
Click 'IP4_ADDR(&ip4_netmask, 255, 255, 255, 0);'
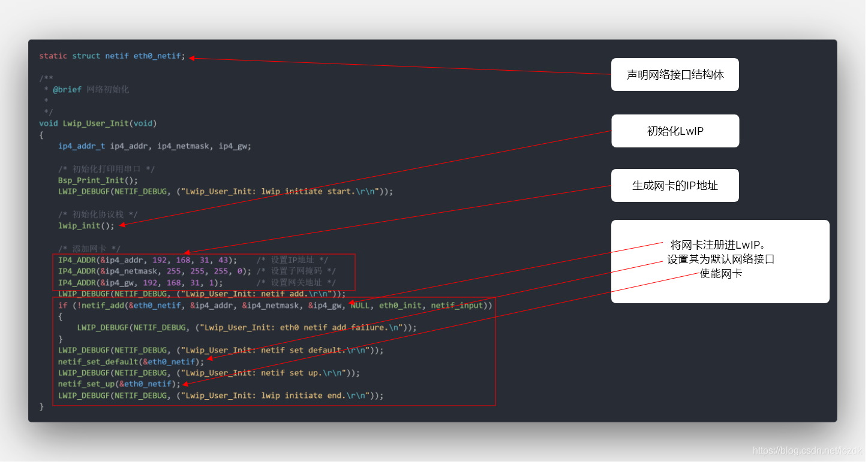[155, 271]
